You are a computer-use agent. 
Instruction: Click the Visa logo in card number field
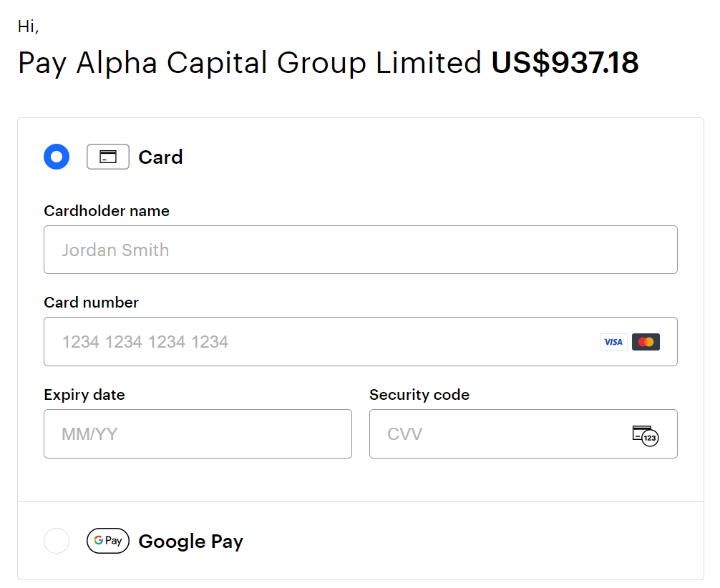coord(613,342)
